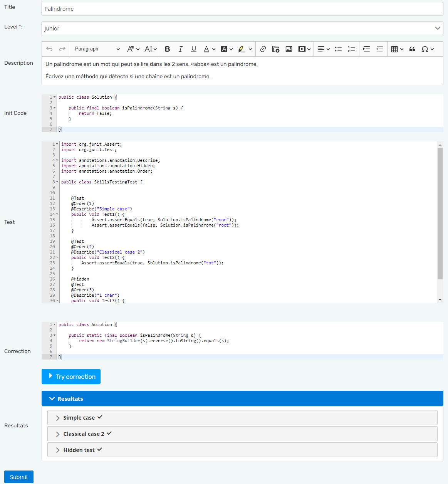Toggle underline text formatting

(x=193, y=49)
